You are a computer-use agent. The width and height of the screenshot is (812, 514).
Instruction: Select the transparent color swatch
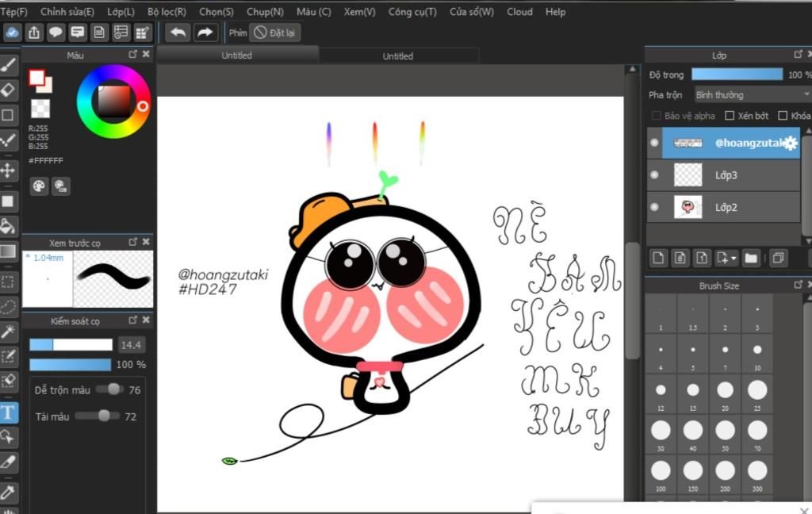pyautogui.click(x=40, y=109)
